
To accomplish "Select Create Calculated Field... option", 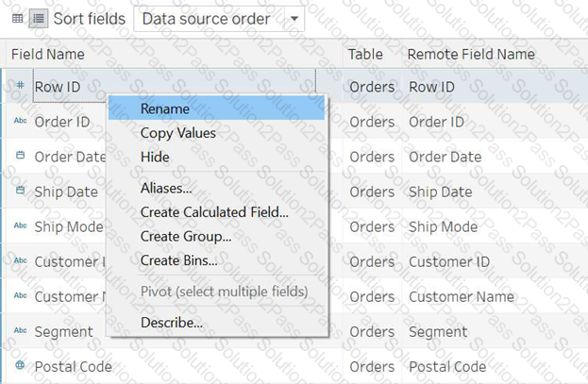I will pyautogui.click(x=214, y=212).
